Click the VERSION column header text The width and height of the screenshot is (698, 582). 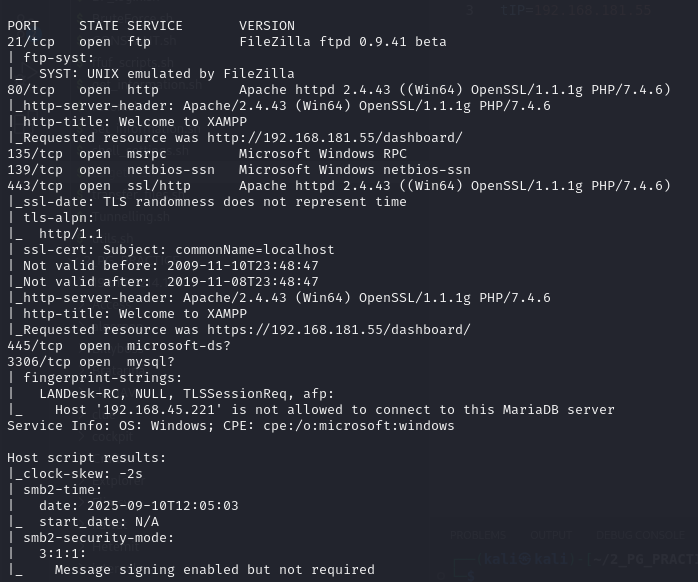point(267,26)
